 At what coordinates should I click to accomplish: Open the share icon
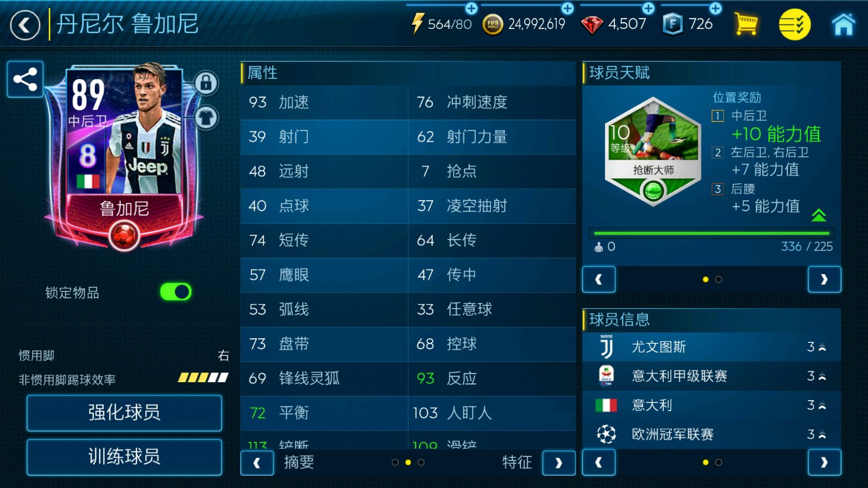tap(25, 79)
